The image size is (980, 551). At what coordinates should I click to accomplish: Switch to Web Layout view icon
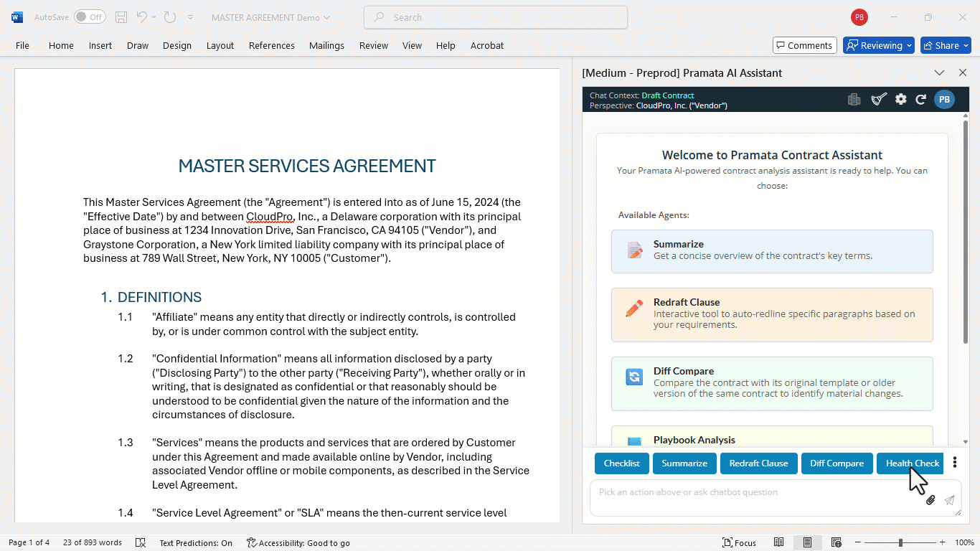coord(836,542)
